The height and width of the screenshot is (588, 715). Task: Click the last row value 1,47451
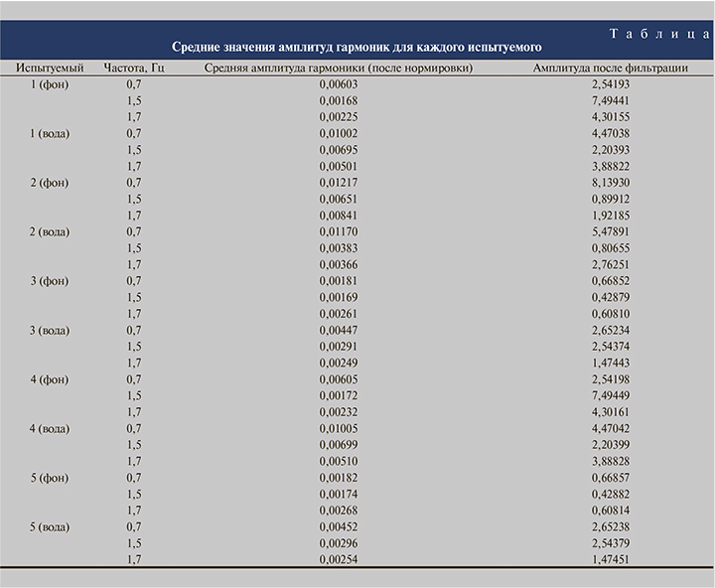pos(611,559)
